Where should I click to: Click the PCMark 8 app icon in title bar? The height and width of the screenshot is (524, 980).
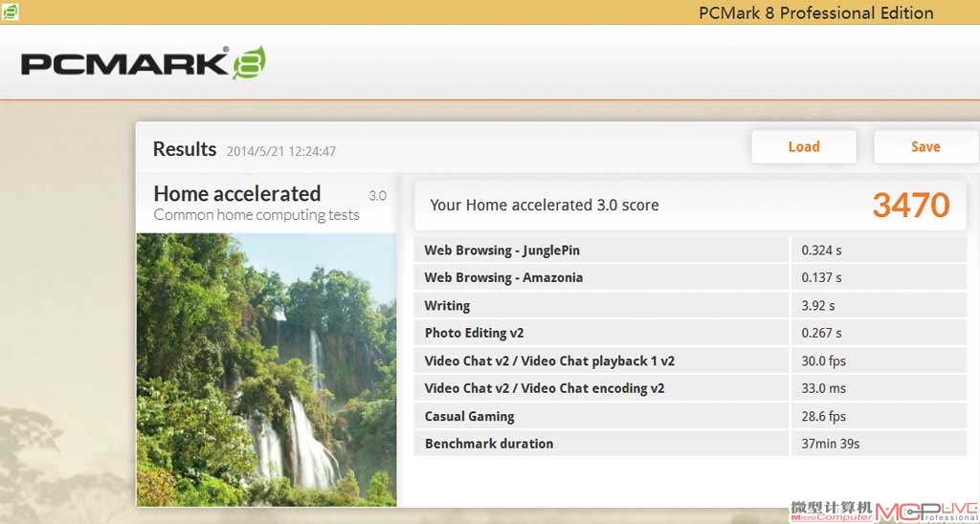[x=10, y=11]
